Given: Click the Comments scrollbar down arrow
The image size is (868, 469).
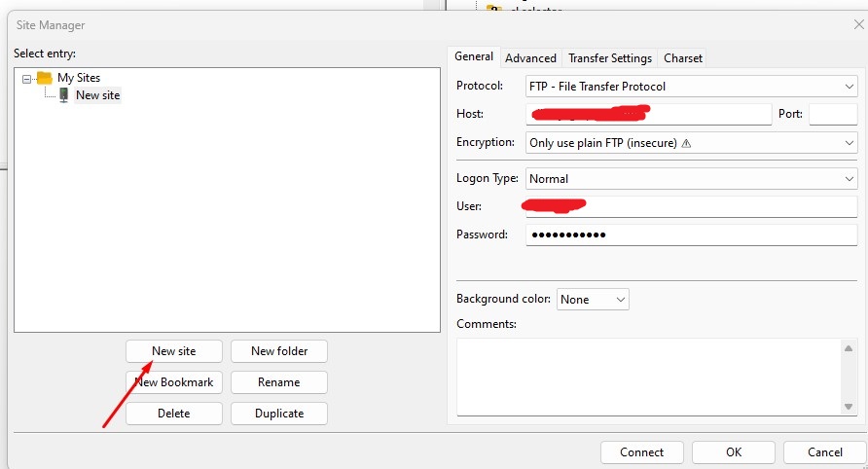Looking at the screenshot, I should coord(849,407).
